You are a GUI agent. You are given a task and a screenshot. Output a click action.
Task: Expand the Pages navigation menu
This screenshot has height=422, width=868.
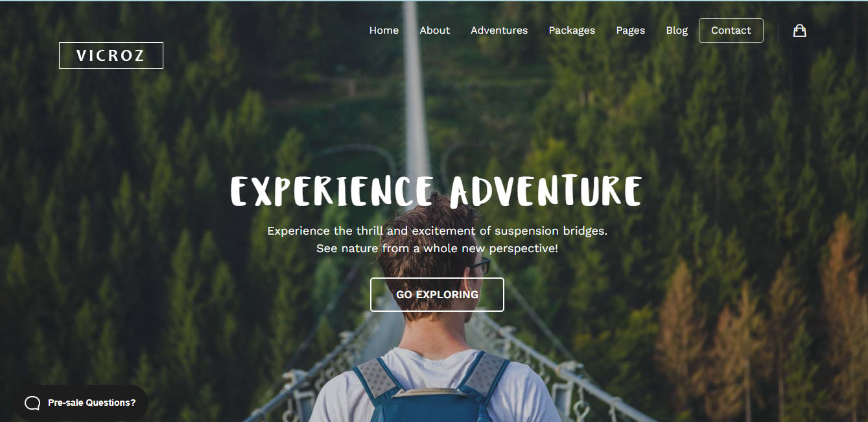pyautogui.click(x=631, y=30)
